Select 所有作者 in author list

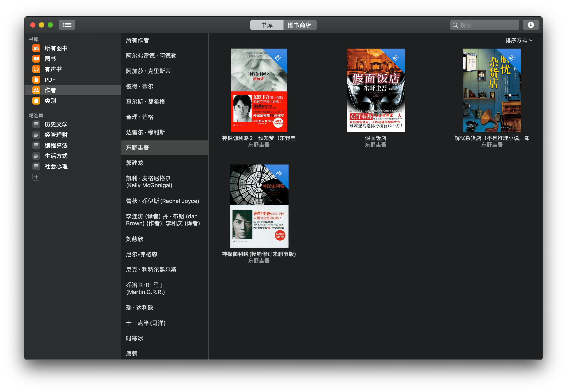164,40
